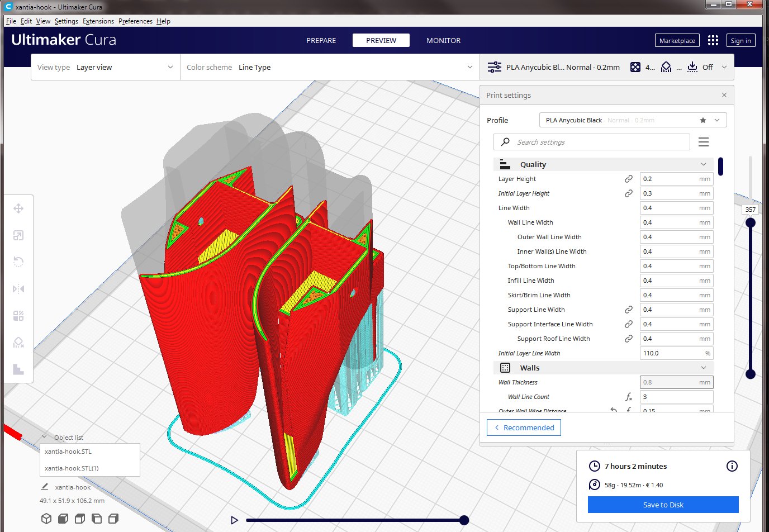The height and width of the screenshot is (532, 769).
Task: Click the Recommended button
Action: coord(524,427)
